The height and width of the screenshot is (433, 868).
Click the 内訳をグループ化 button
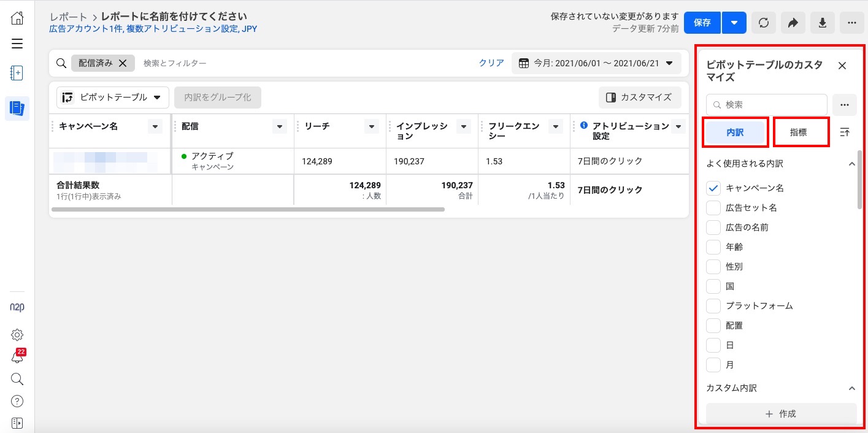pos(218,97)
